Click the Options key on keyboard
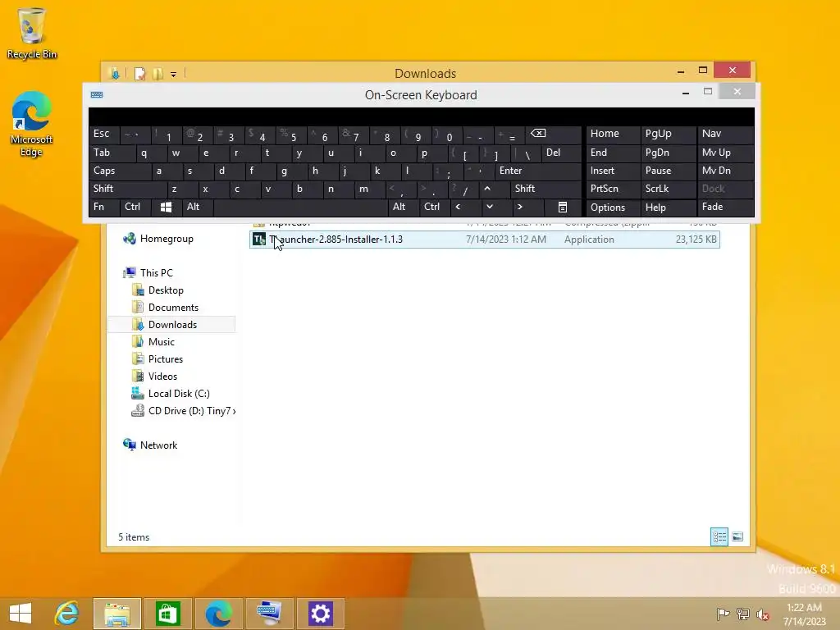840x630 pixels. [x=614, y=208]
